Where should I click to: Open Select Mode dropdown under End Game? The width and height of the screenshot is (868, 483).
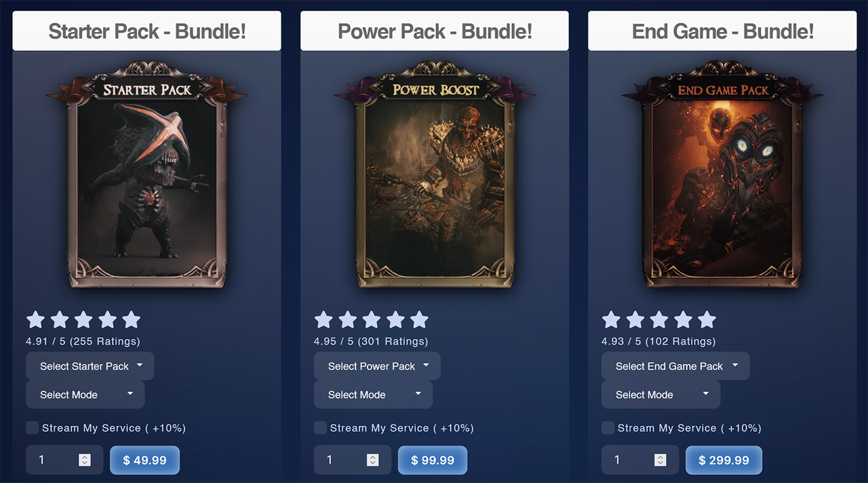[x=660, y=394]
